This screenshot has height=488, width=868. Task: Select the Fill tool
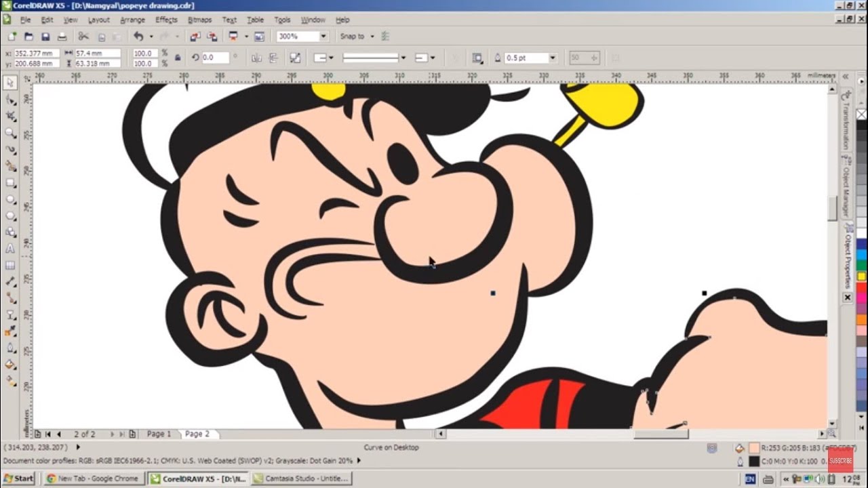[x=10, y=365]
